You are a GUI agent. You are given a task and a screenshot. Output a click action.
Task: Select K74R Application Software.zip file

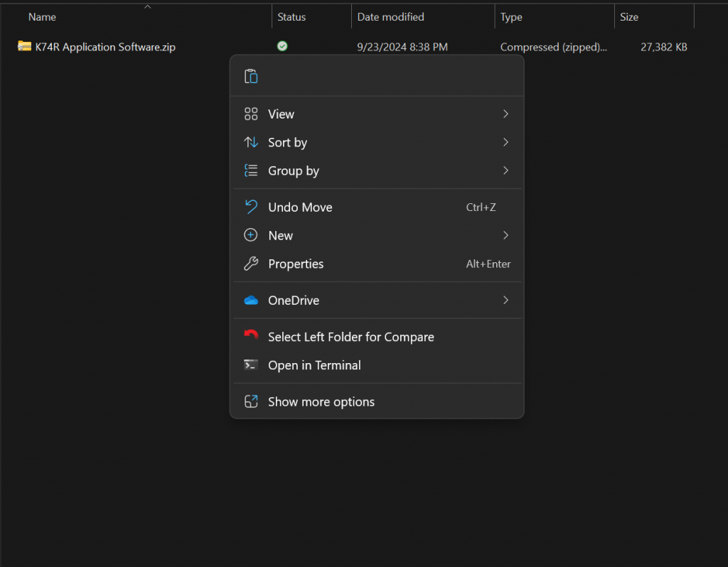coord(105,48)
